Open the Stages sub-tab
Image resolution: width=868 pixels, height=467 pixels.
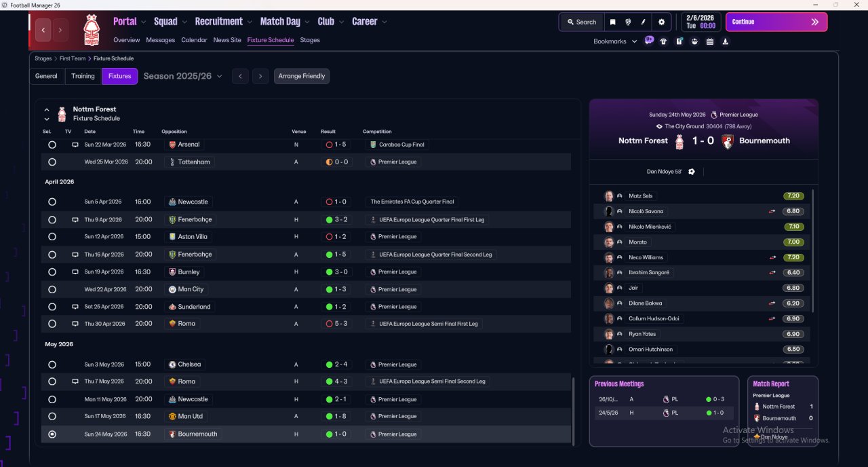pyautogui.click(x=310, y=40)
